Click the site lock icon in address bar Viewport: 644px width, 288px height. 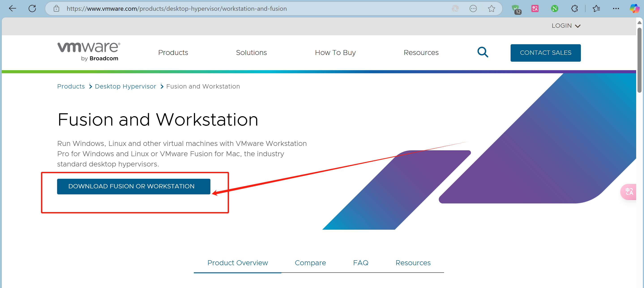56,8
